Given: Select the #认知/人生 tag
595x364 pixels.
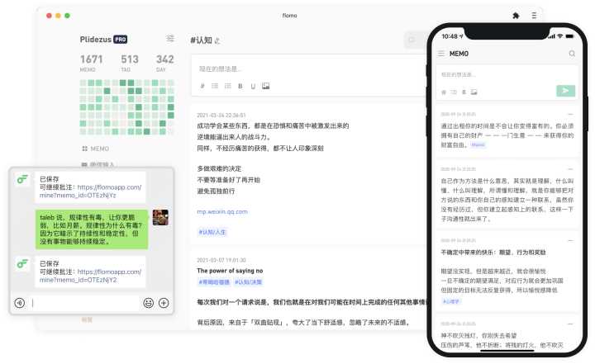Looking at the screenshot, I should (212, 232).
